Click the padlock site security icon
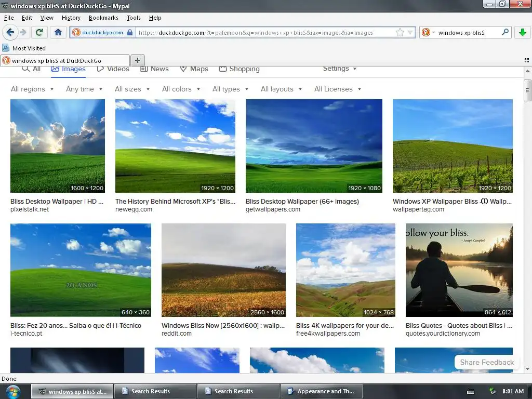The width and height of the screenshot is (532, 399). [129, 32]
